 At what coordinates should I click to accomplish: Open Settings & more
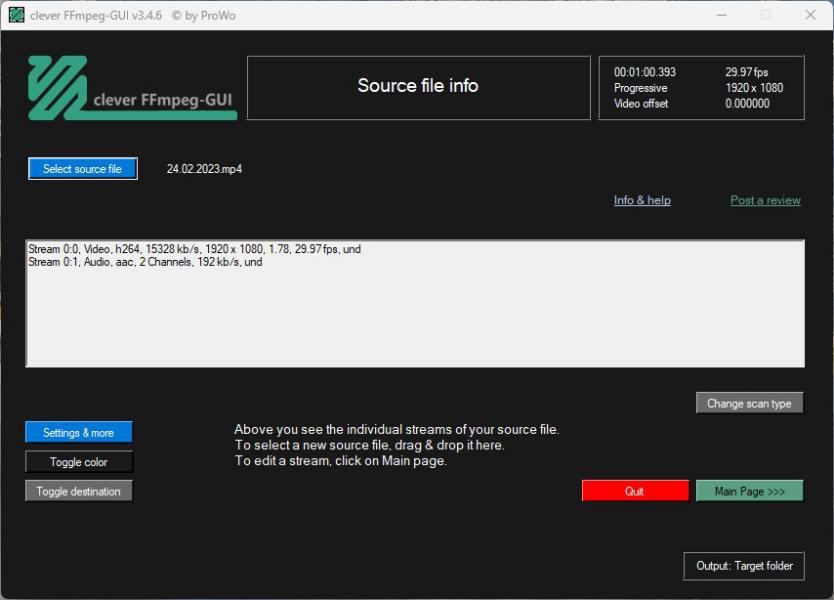78,433
